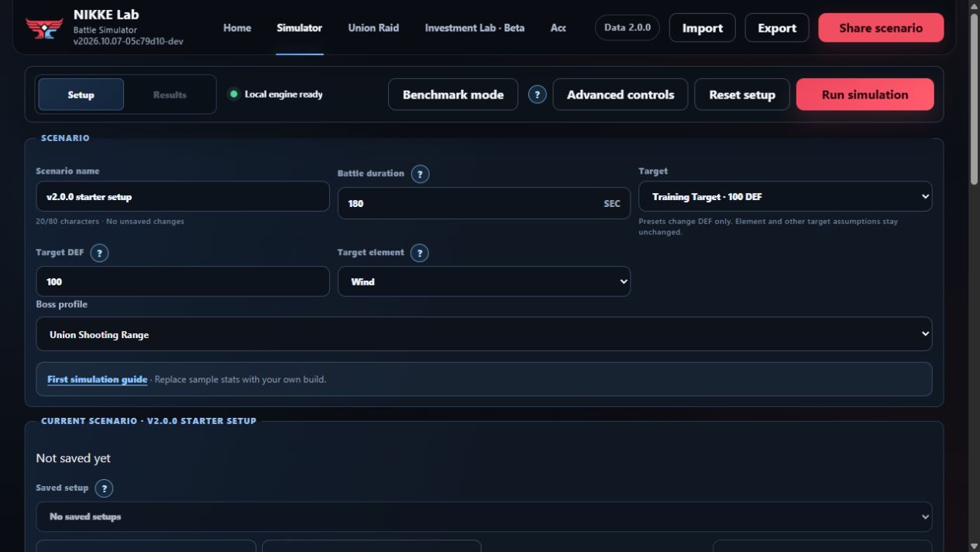The image size is (980, 552).
Task: Open the Battle duration help icon
Action: point(420,174)
